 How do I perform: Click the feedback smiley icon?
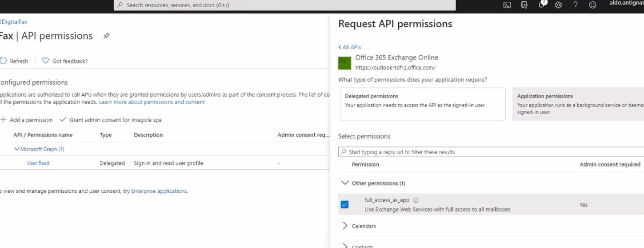pyautogui.click(x=592, y=5)
